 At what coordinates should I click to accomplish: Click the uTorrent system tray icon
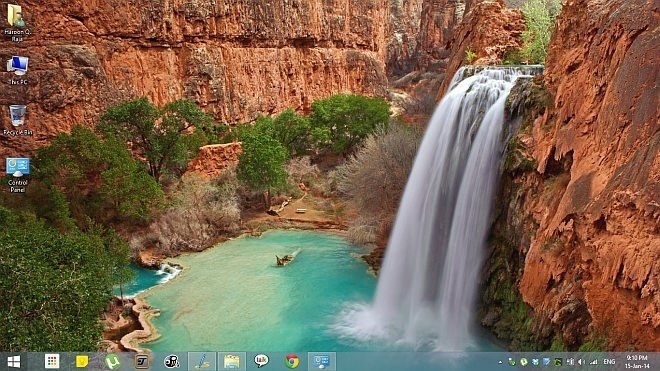pyautogui.click(x=524, y=362)
